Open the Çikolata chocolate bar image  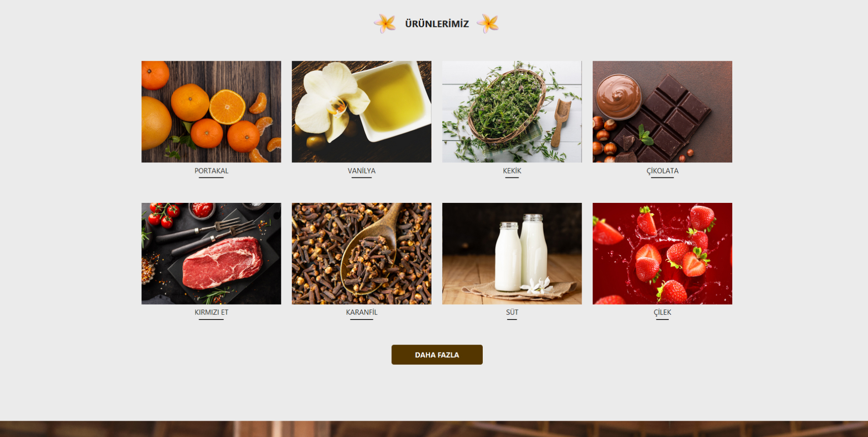coord(662,111)
